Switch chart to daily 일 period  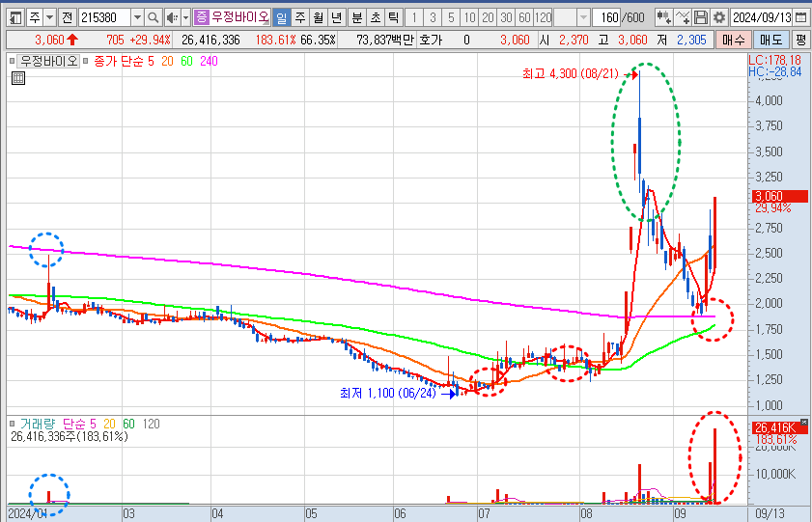click(281, 18)
